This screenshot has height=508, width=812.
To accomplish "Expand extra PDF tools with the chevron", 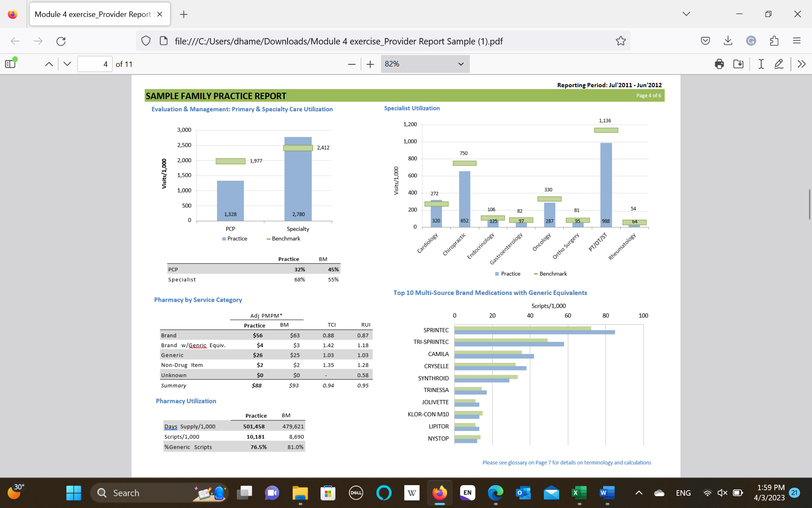I will (801, 64).
